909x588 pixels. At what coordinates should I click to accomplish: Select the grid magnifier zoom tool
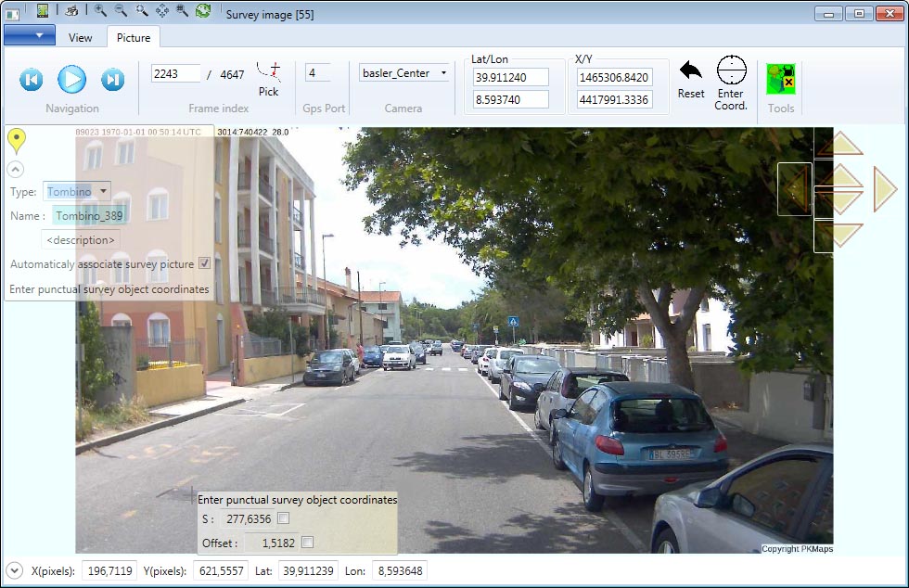coord(182,10)
